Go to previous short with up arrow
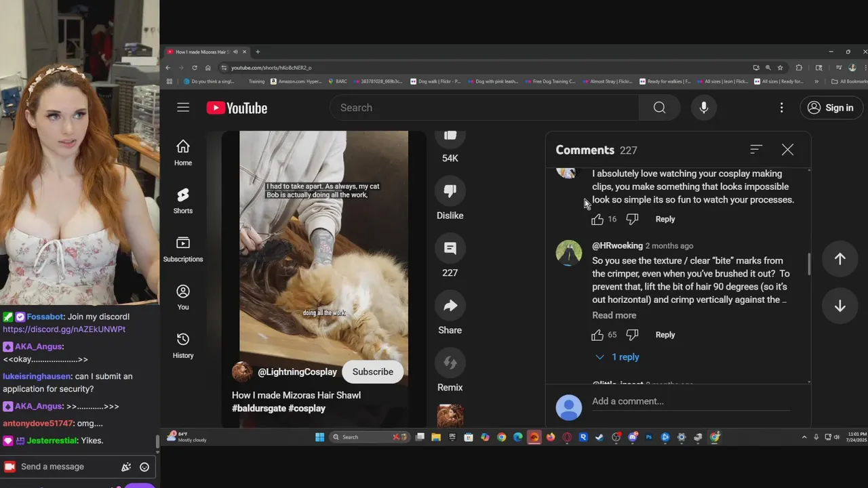868x488 pixels. click(840, 259)
